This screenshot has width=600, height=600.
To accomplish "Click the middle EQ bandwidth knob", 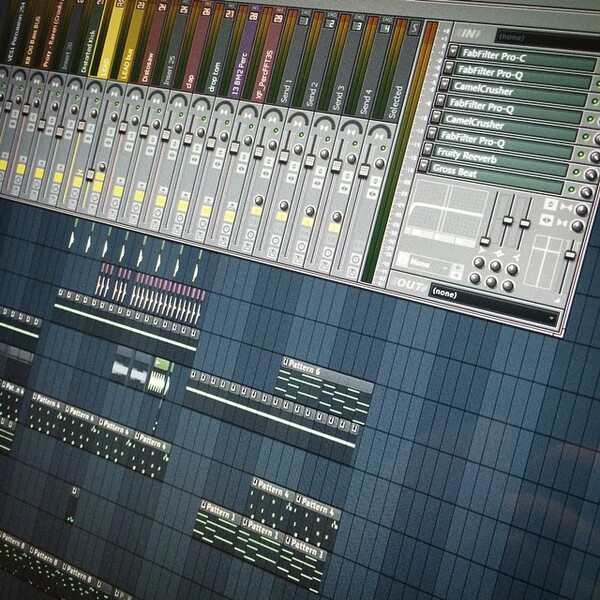I will point(491,282).
